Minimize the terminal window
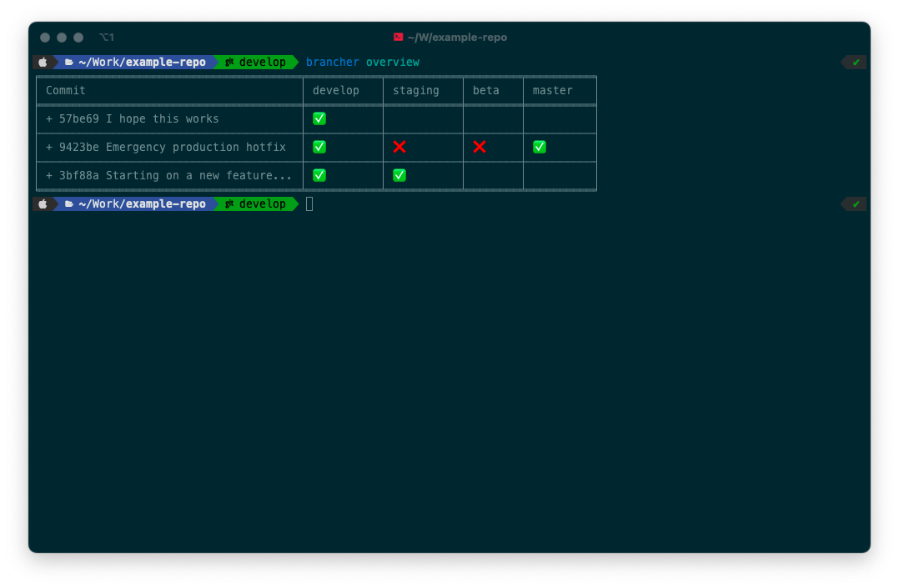Screen dimensions: 899x588 [x=62, y=38]
